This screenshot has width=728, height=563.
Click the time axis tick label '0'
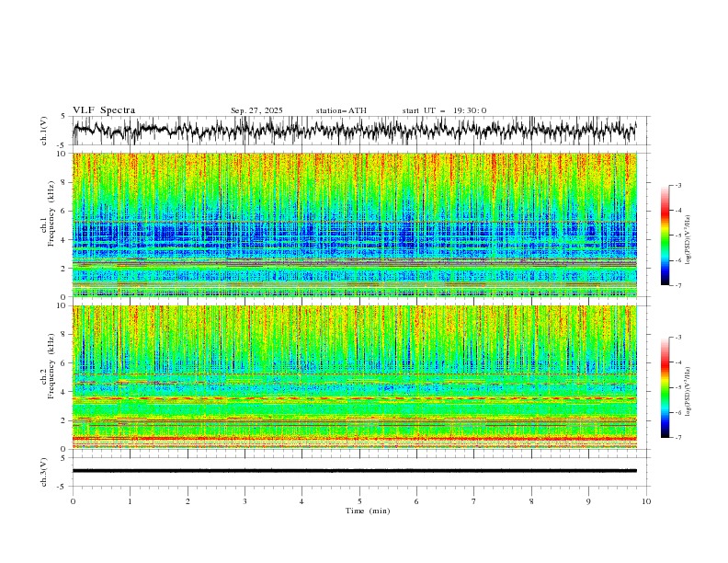coord(73,501)
